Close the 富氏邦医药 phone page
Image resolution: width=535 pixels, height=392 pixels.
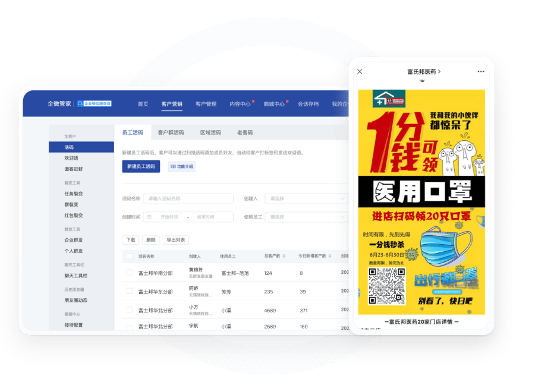pos(360,72)
